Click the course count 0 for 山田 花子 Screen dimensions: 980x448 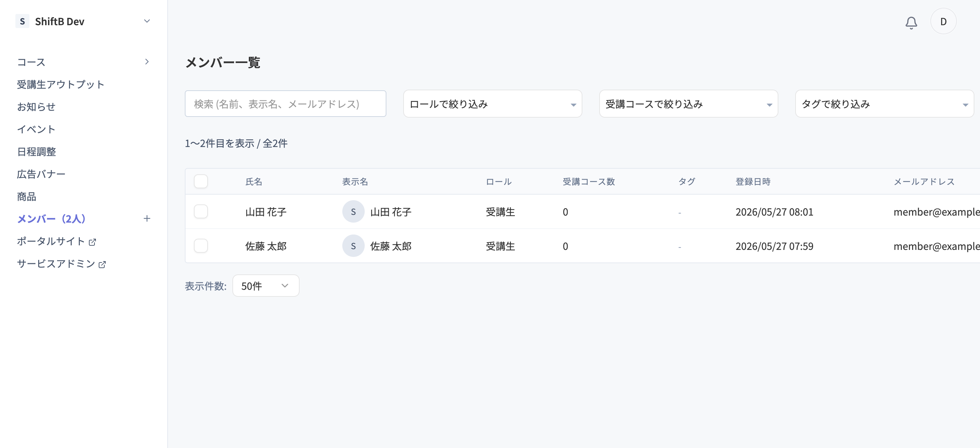[x=565, y=212]
